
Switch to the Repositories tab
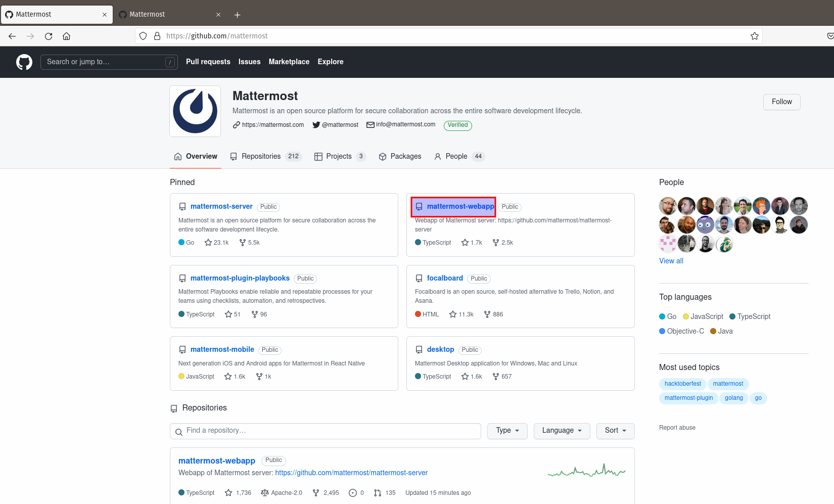click(261, 156)
